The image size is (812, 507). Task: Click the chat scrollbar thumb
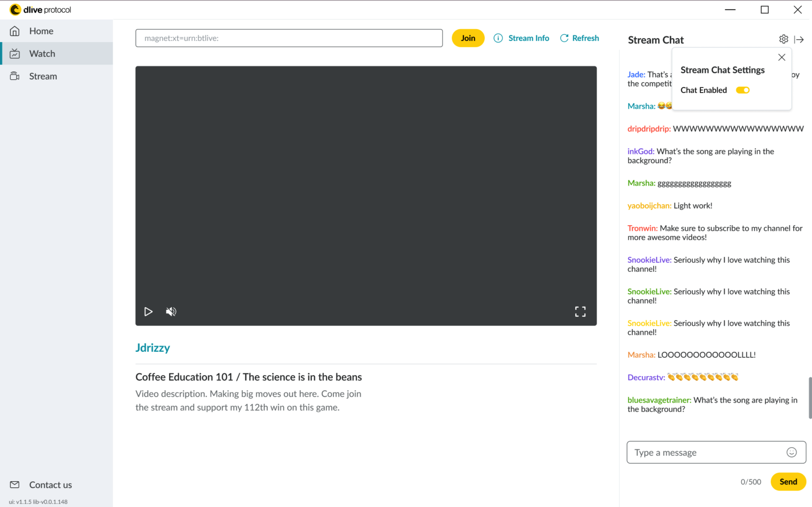click(x=809, y=397)
